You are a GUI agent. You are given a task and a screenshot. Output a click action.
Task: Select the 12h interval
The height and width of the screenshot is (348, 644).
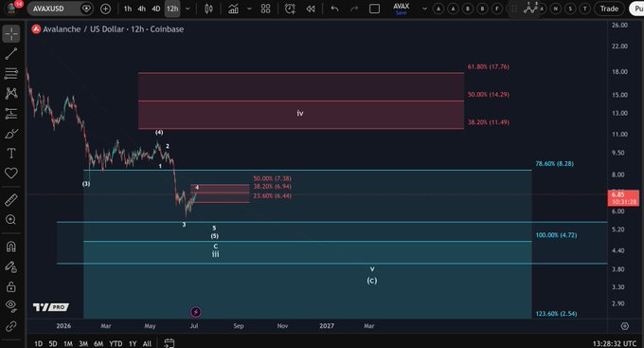pos(172,9)
